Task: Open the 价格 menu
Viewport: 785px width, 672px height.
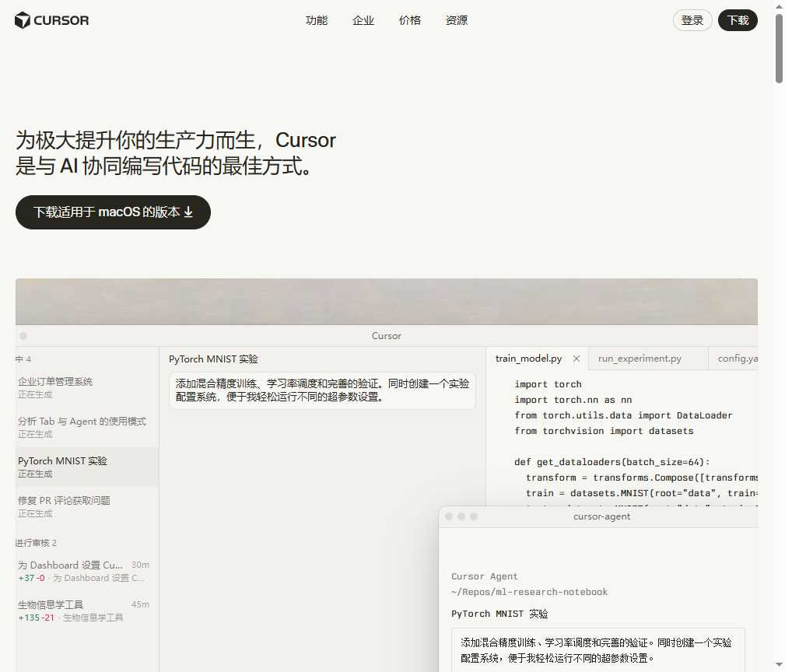Action: click(410, 20)
